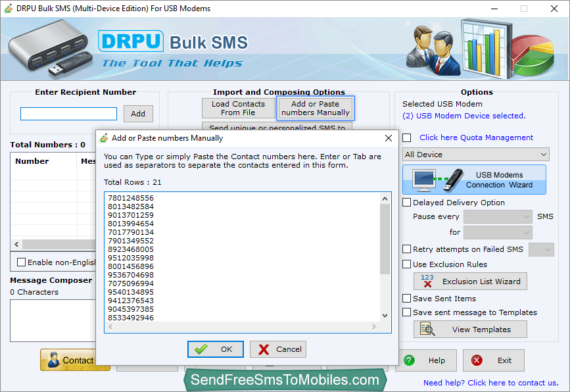570x392 pixels.
Task: Enable Delayed Delivery Option checkbox
Action: click(407, 203)
